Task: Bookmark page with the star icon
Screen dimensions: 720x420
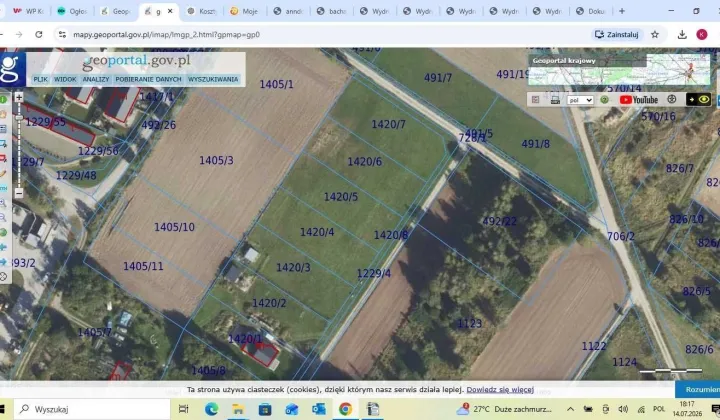Action: coord(655,34)
